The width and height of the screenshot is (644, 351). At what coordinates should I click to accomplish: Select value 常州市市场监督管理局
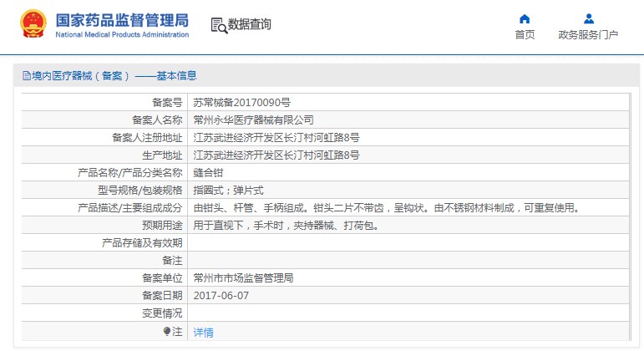point(243,278)
